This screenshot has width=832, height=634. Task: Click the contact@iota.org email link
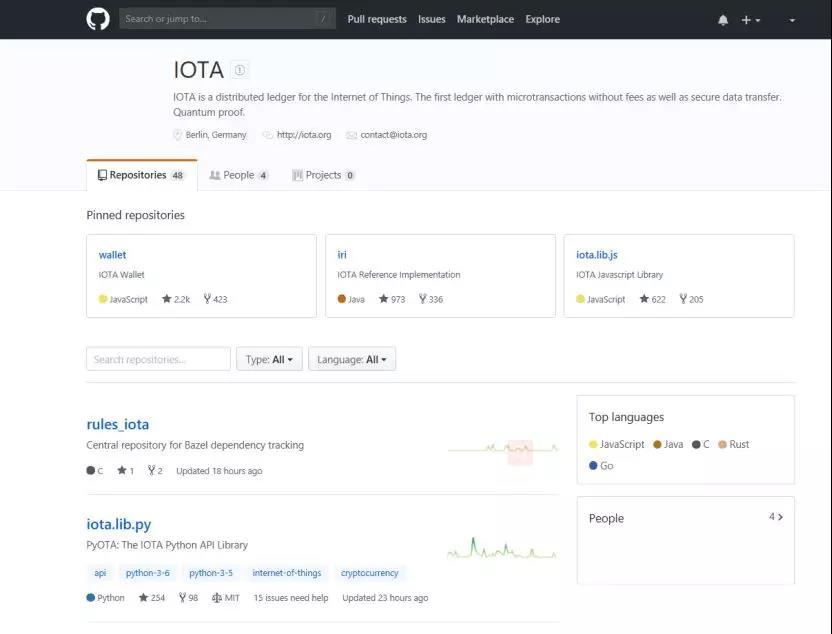[x=393, y=135]
